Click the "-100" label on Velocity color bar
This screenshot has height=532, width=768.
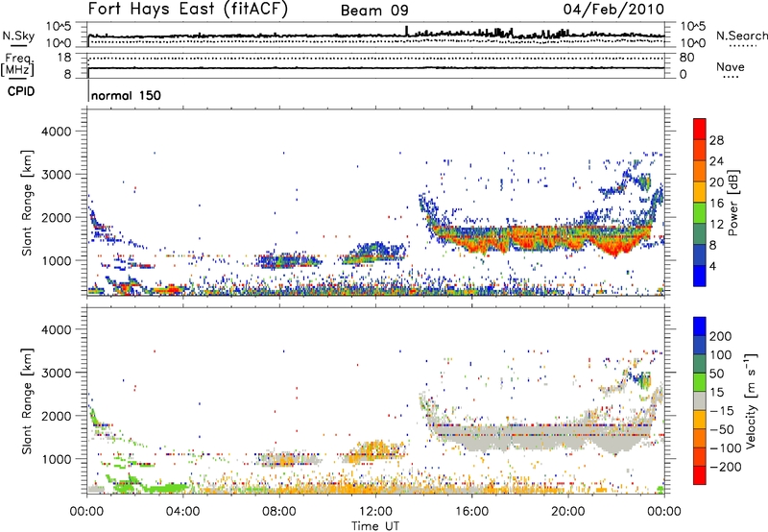click(x=725, y=447)
